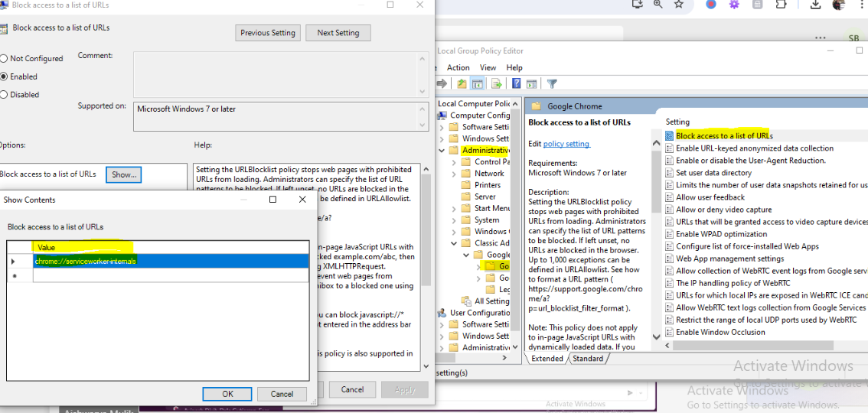Collapse Google node under Classic Administrative Templates
The width and height of the screenshot is (868, 413).
tap(466, 255)
